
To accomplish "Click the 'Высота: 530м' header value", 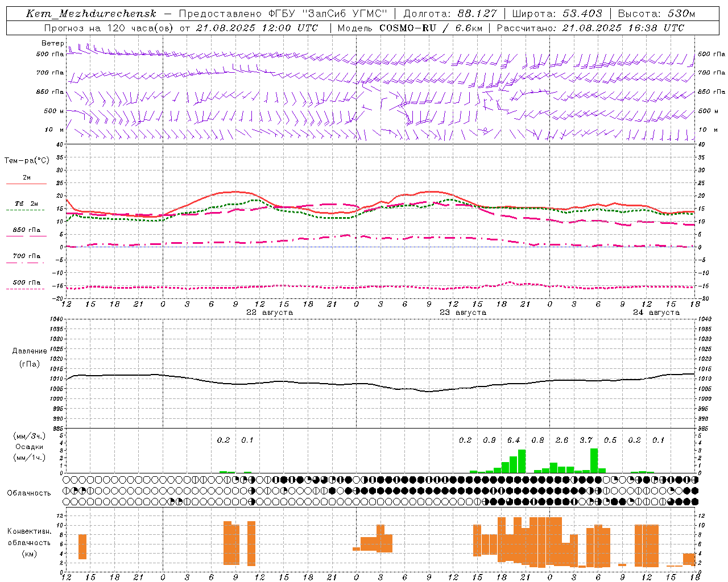I will (656, 14).
